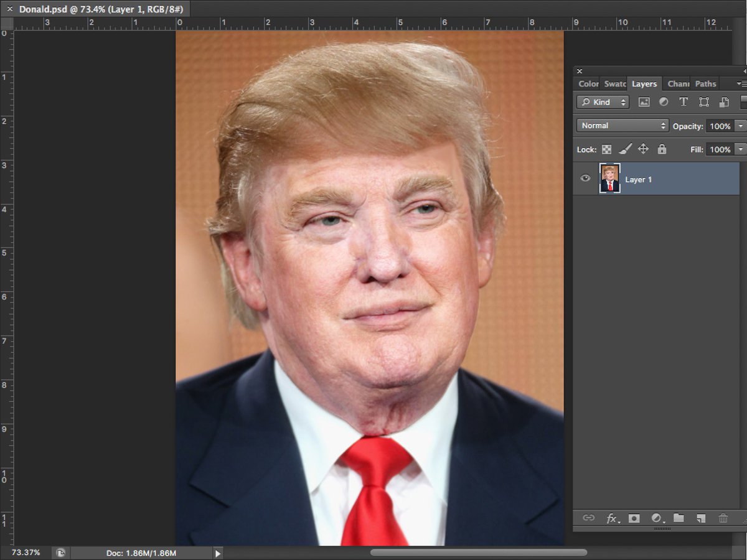
Task: Click the Doc: 1.86M/1.86M status text
Action: tap(141, 553)
